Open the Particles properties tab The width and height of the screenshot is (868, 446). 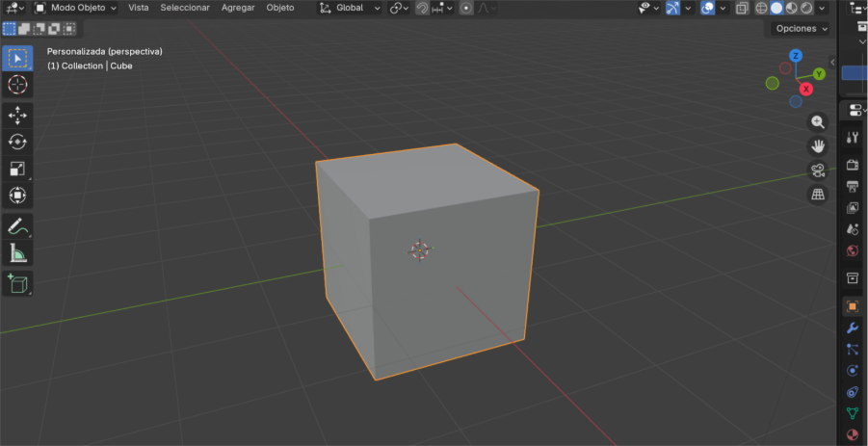coord(853,349)
